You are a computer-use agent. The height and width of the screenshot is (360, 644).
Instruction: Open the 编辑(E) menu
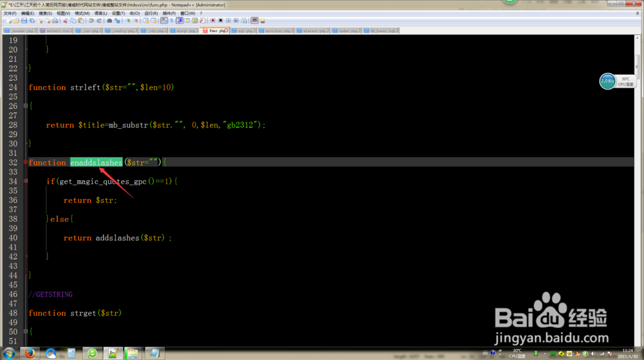(x=28, y=13)
